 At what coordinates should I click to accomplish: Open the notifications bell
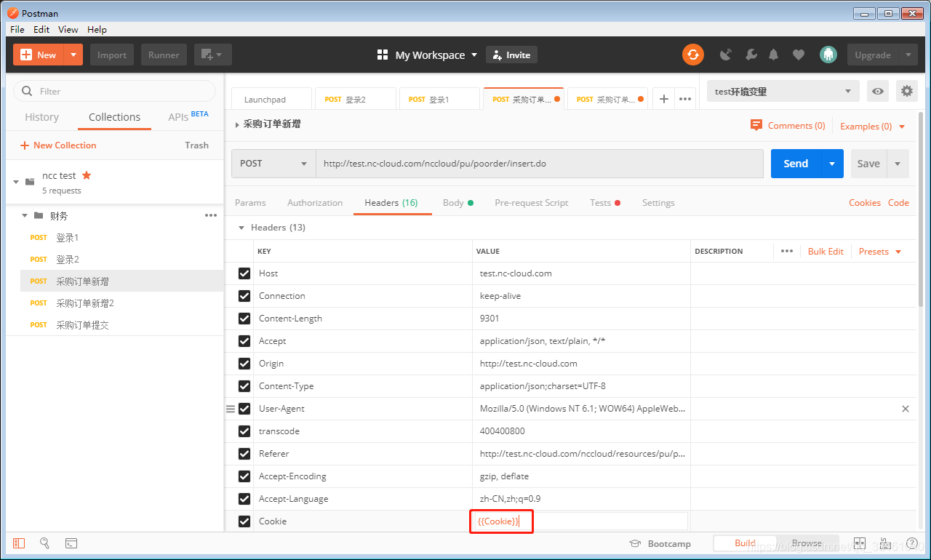[x=774, y=55]
